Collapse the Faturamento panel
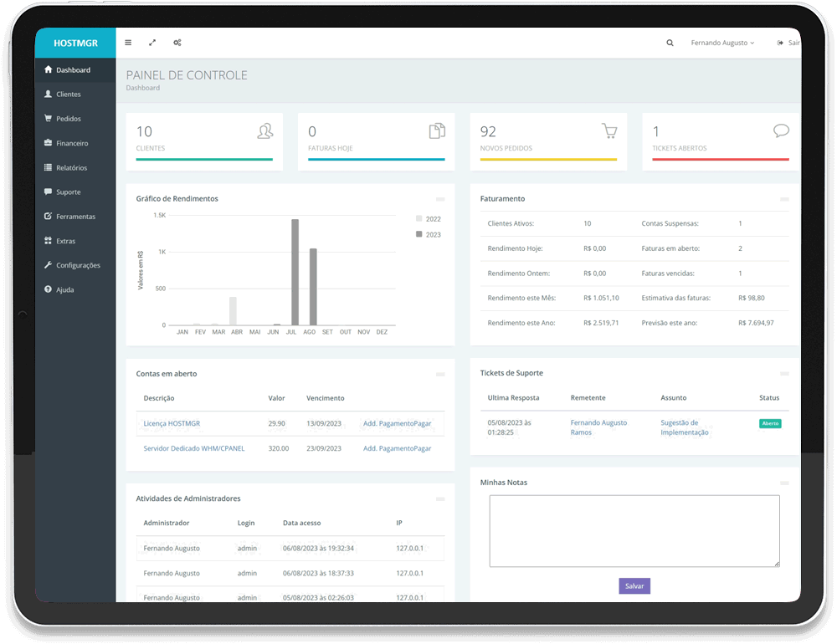837x644 pixels. pyautogui.click(x=784, y=199)
